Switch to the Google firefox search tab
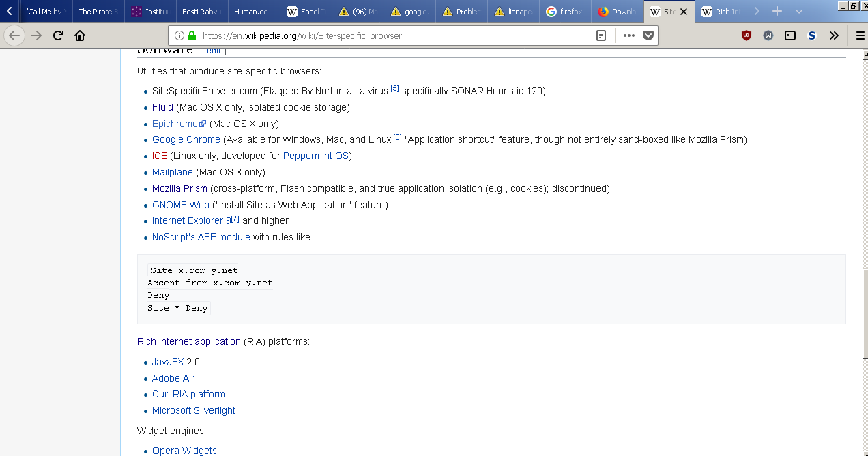 click(x=565, y=12)
